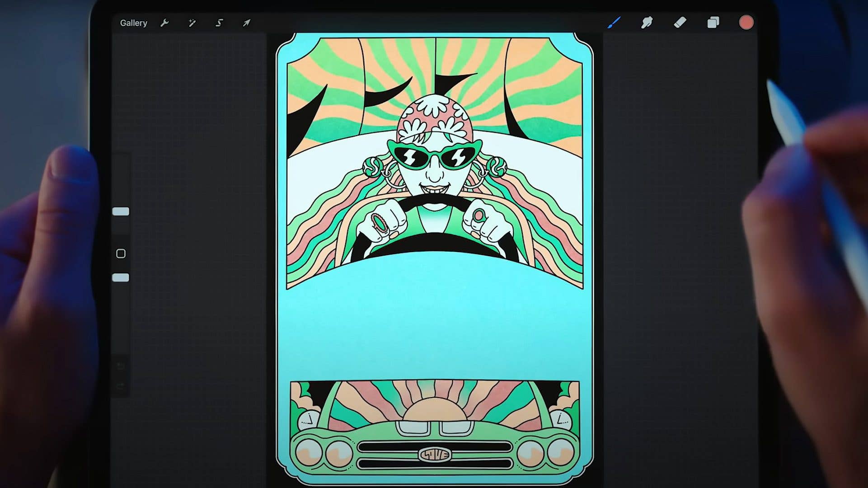Select the Smudge tool
Screen dimensions: 868x488
pyautogui.click(x=647, y=23)
